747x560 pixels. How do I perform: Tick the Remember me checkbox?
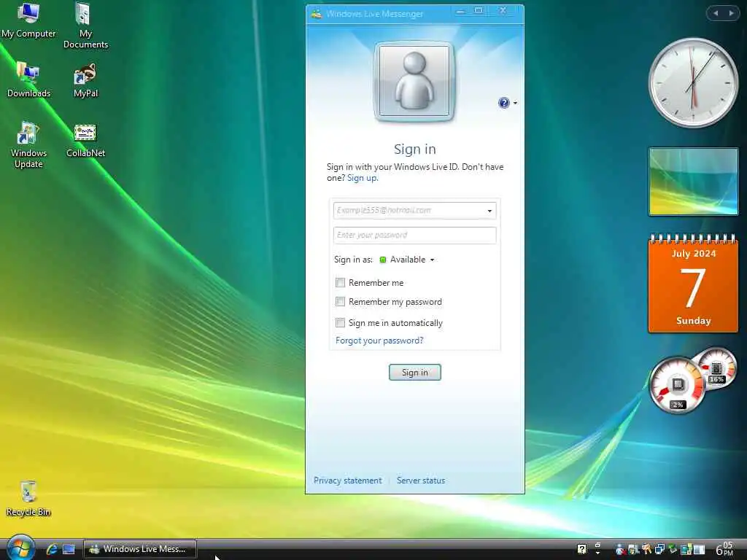[340, 282]
